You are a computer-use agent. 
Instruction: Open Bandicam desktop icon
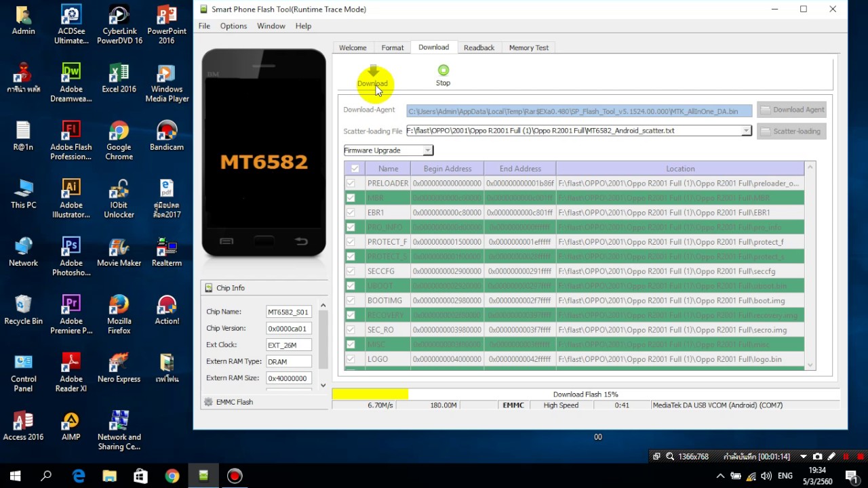tap(167, 136)
